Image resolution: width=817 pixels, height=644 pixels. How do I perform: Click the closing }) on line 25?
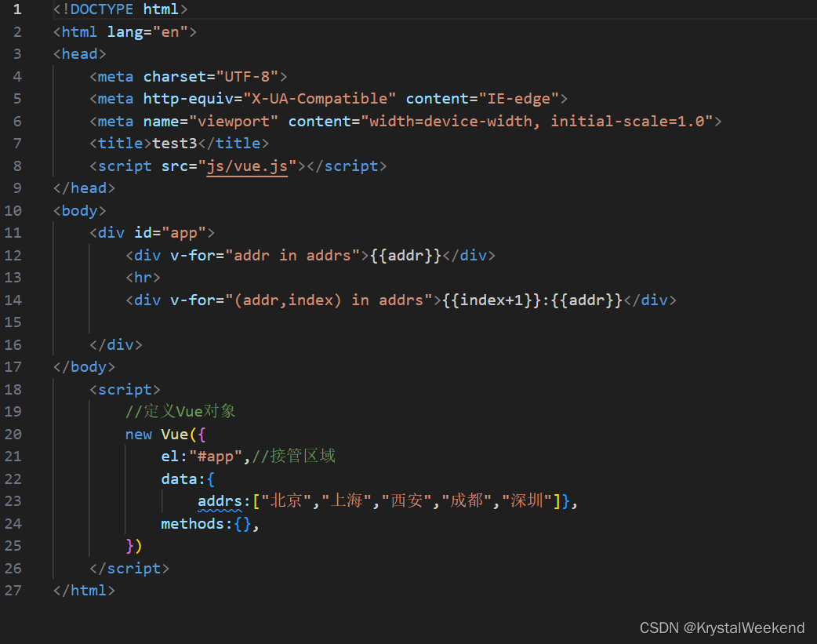[134, 546]
